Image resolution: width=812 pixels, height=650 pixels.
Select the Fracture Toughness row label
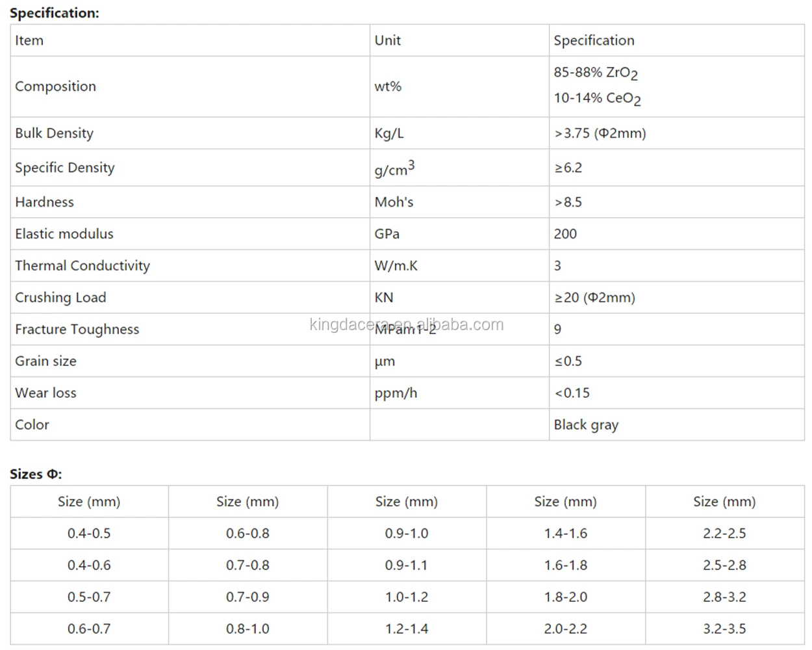(x=77, y=330)
